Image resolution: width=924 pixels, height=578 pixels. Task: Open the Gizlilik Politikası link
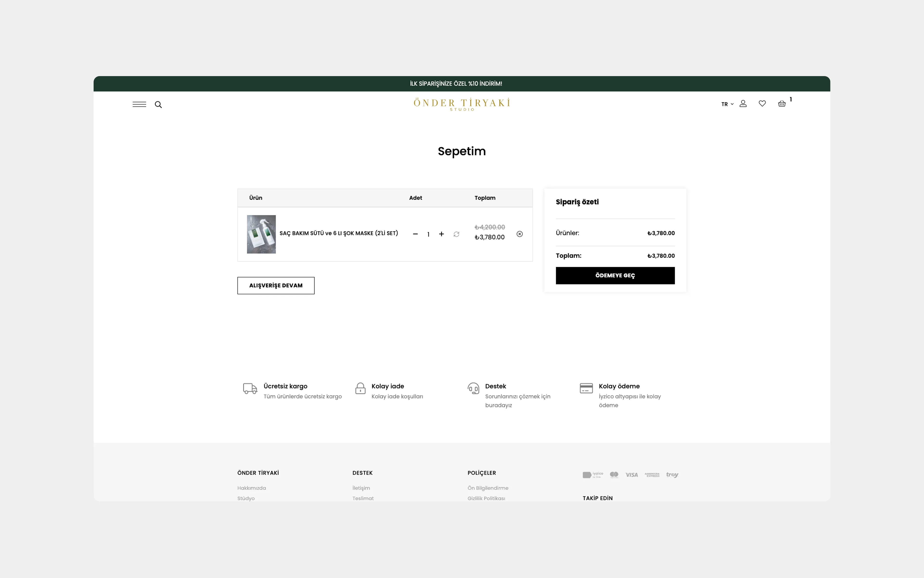click(x=487, y=499)
